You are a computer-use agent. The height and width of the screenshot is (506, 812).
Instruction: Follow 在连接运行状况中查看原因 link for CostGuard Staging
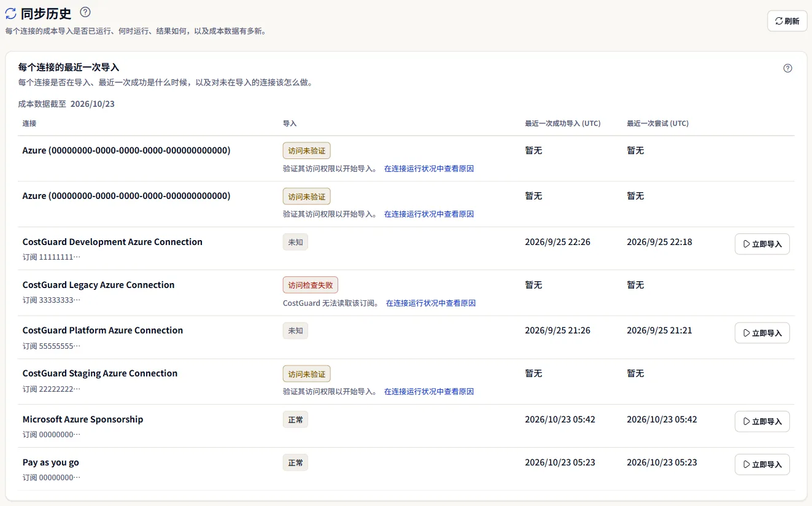(x=429, y=392)
